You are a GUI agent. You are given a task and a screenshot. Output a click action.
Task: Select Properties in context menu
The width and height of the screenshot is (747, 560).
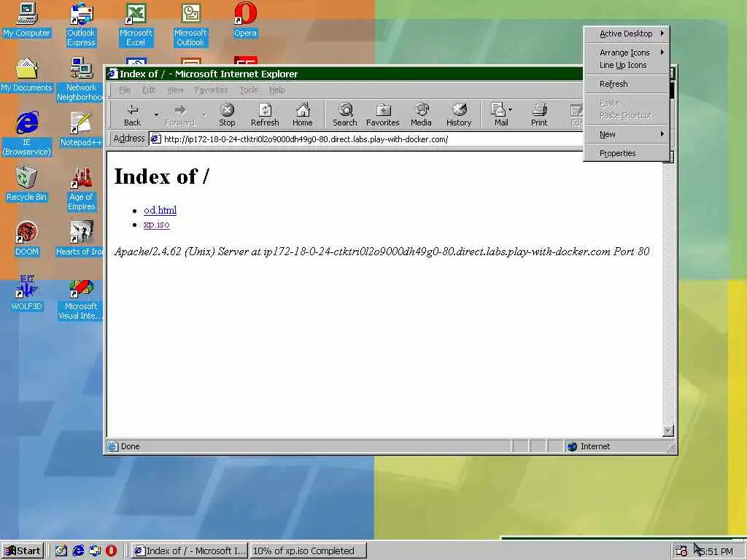click(x=627, y=153)
